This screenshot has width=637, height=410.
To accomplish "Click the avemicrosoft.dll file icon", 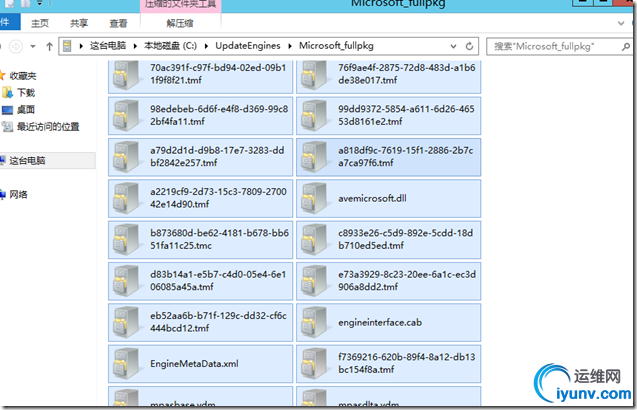I will point(314,198).
